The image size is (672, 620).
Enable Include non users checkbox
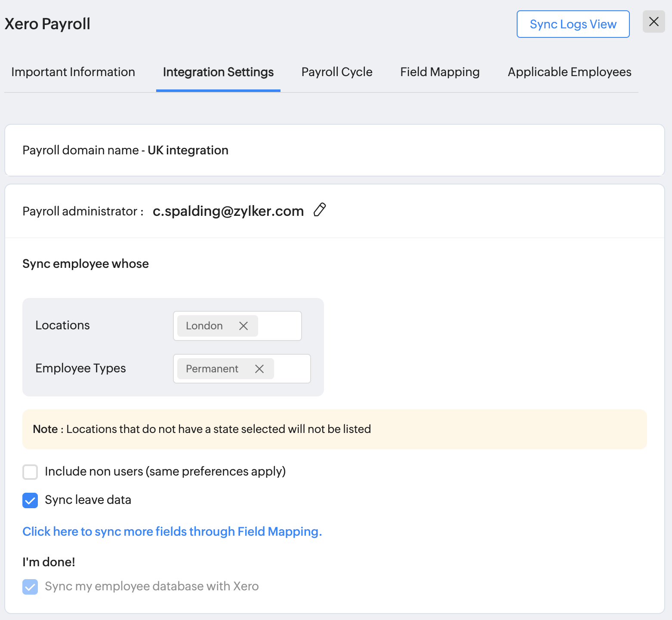30,472
